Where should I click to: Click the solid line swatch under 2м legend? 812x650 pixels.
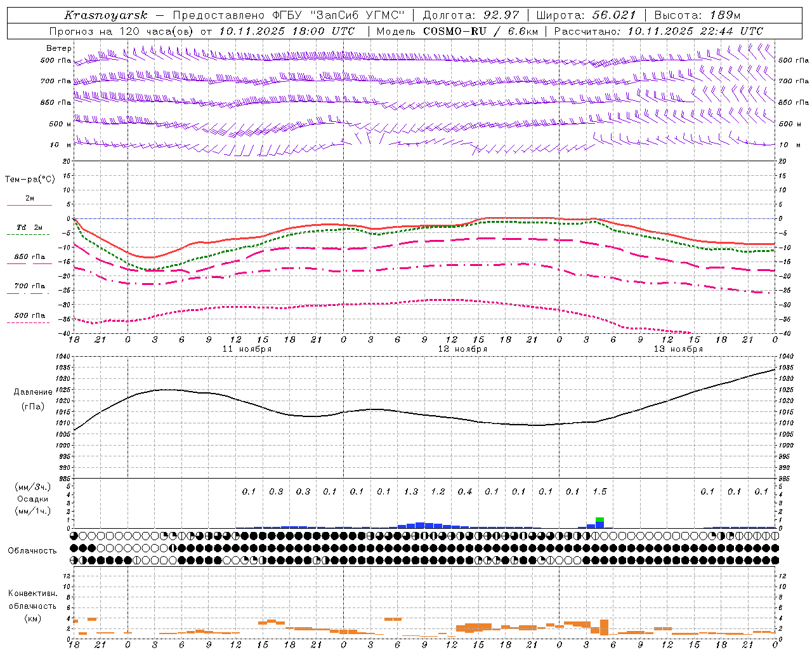[x=29, y=205]
